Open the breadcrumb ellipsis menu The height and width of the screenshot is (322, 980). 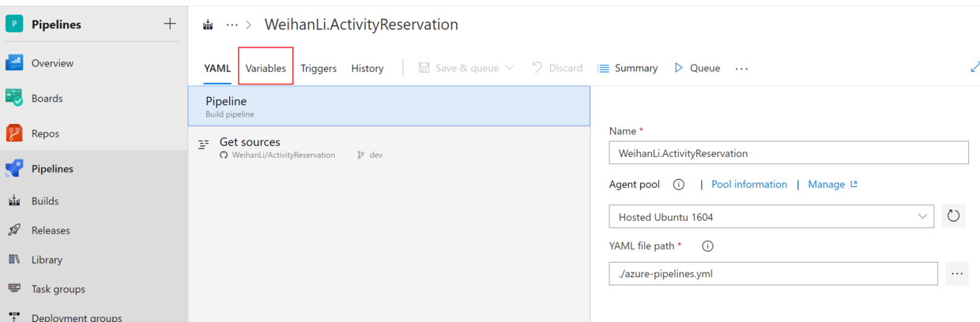[x=232, y=24]
